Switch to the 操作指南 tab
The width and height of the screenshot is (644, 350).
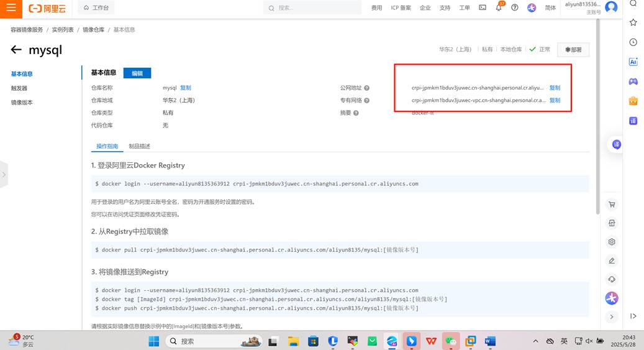pos(107,146)
